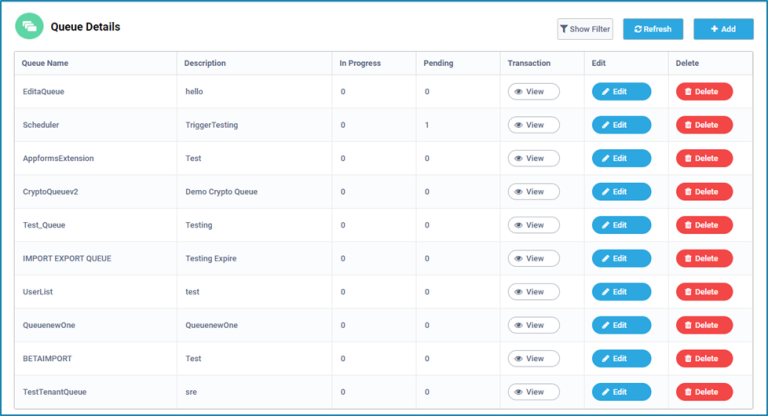
Task: View transactions for CryptoQueuev2
Action: 533,192
